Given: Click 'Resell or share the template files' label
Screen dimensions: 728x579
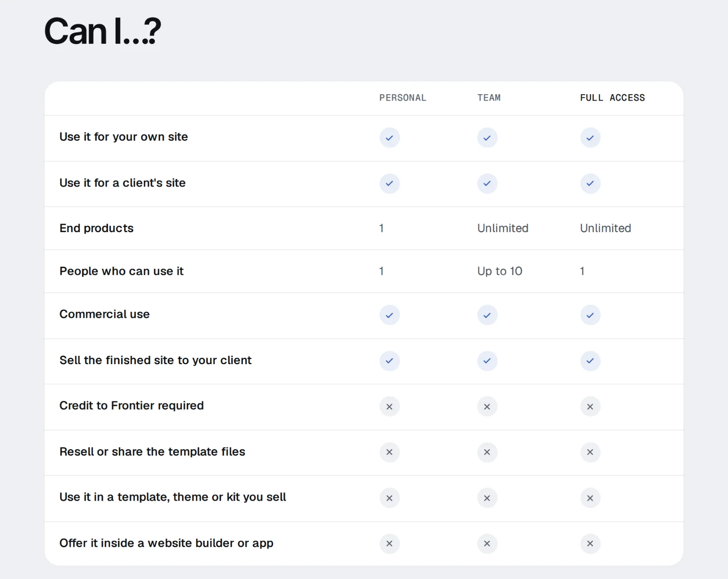Looking at the screenshot, I should pos(152,452).
